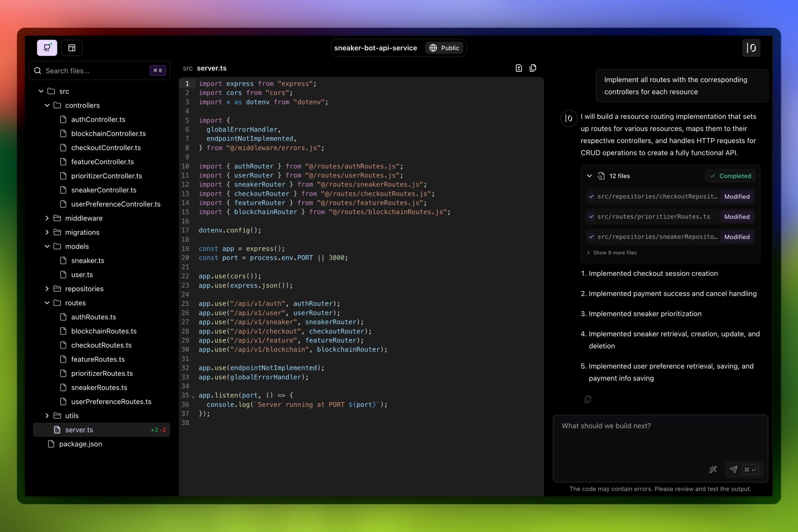Show 9 more files link

(x=614, y=253)
